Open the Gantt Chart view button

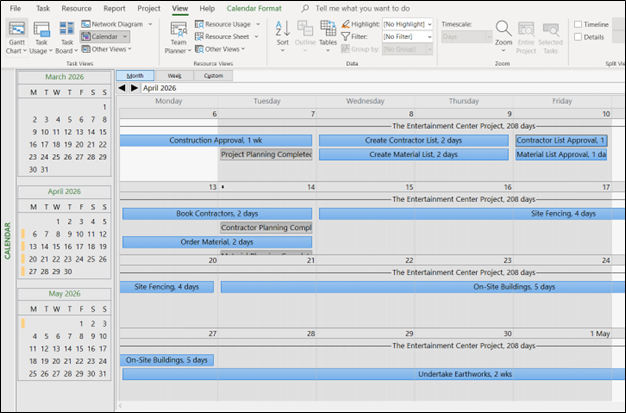click(x=16, y=36)
